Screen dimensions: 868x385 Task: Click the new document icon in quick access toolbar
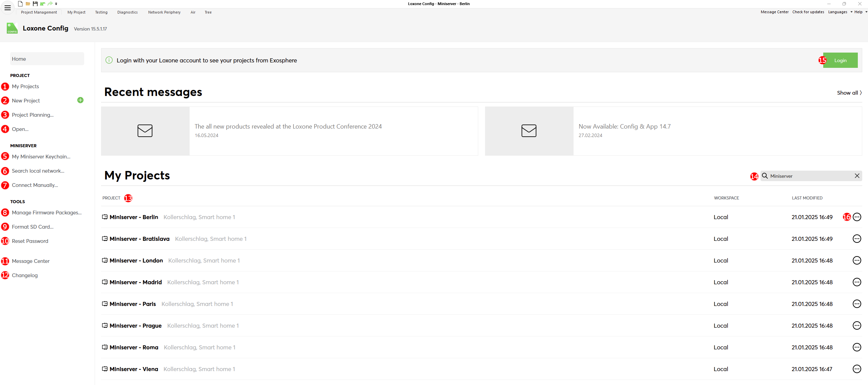click(x=20, y=4)
